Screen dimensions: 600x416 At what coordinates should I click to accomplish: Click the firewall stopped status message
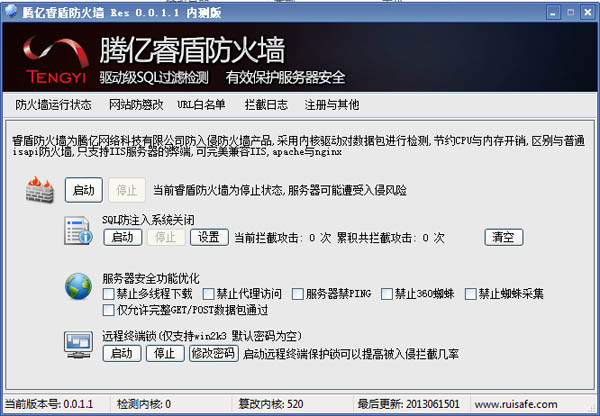tap(280, 190)
